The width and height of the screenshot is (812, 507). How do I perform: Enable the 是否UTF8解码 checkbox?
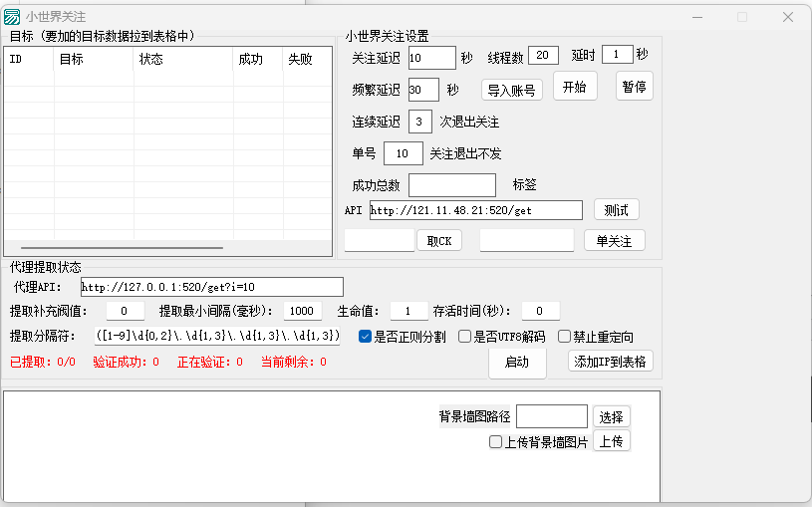click(x=465, y=337)
